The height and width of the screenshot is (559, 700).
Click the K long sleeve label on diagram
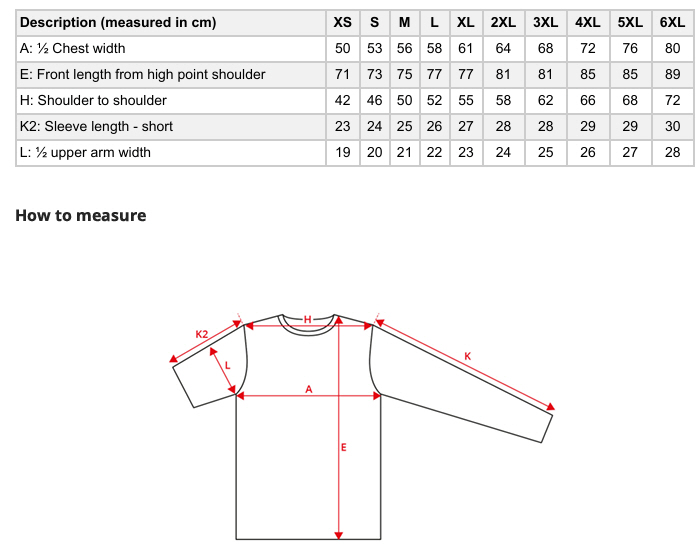(x=467, y=355)
